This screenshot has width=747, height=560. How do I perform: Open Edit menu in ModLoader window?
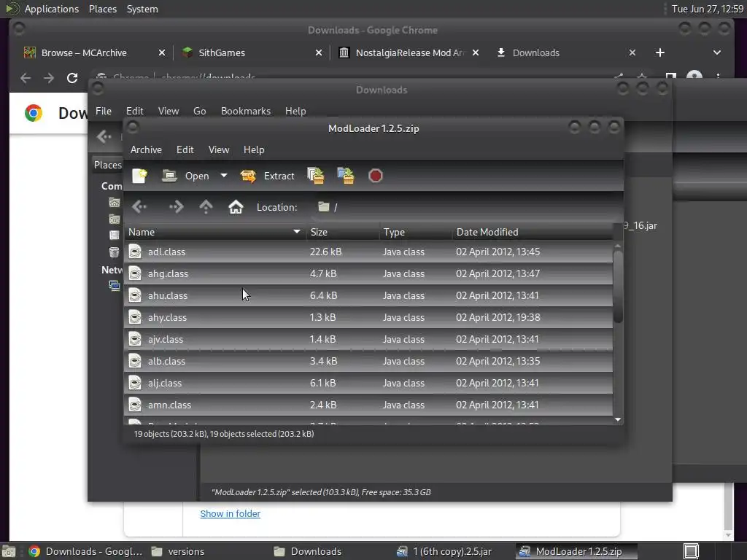pyautogui.click(x=185, y=149)
